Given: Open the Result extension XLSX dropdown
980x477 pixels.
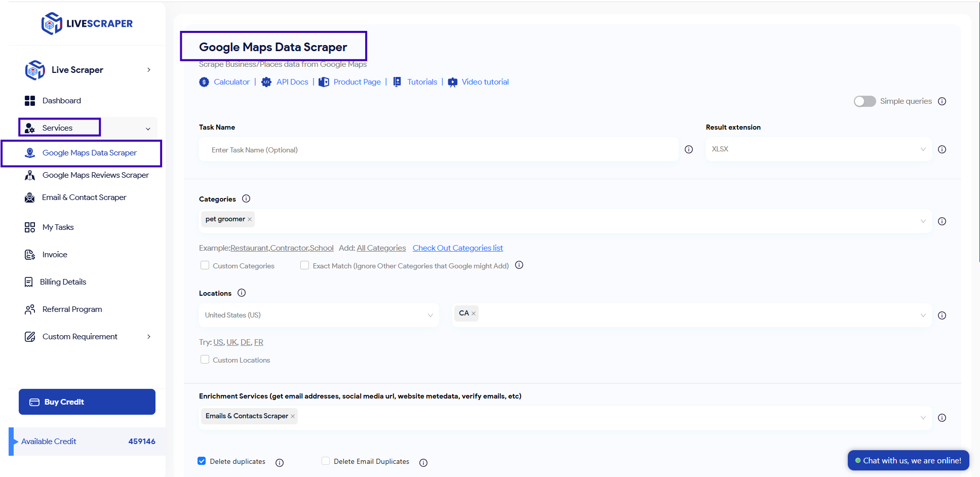Looking at the screenshot, I should pos(818,149).
